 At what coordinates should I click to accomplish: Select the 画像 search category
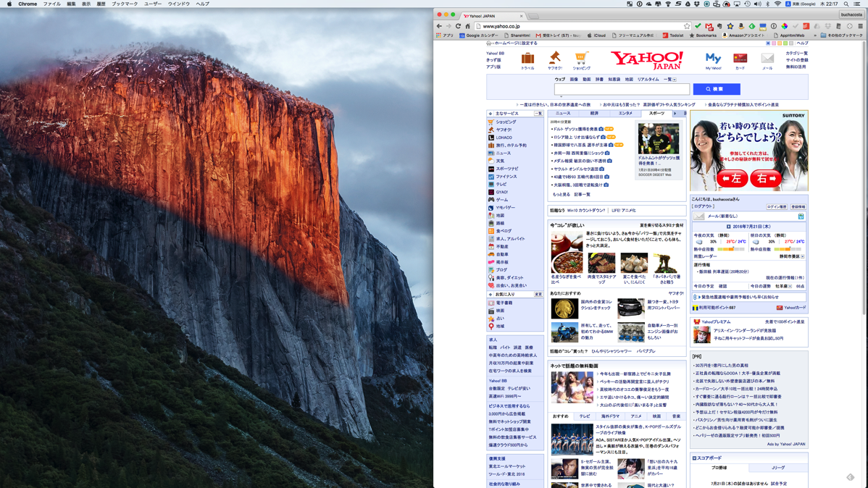[574, 79]
